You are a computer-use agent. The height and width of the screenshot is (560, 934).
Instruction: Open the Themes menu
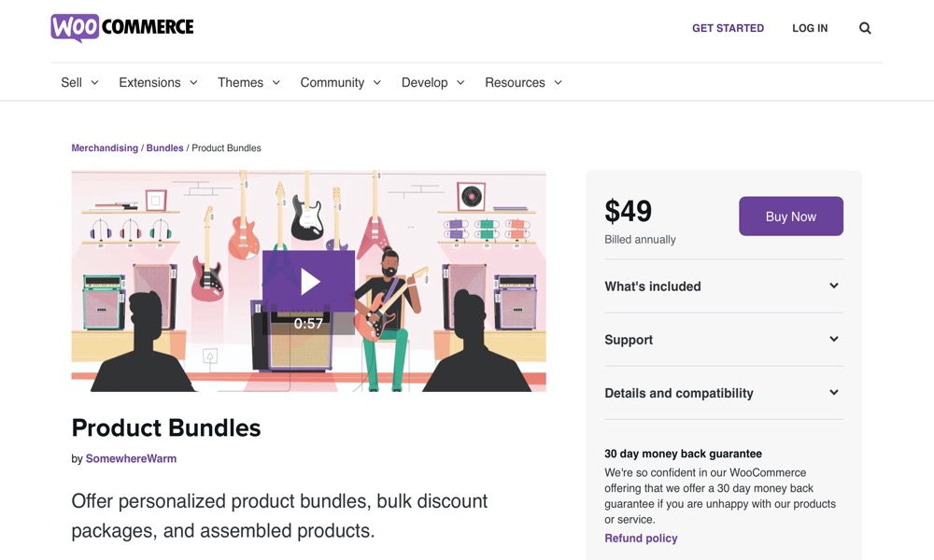[x=248, y=83]
